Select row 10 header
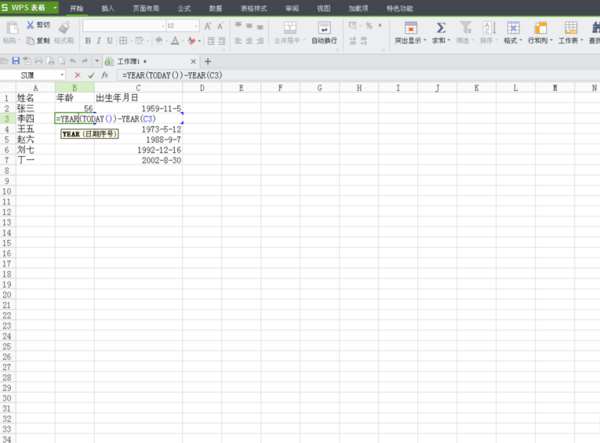Image resolution: width=600 pixels, height=443 pixels. click(x=7, y=191)
